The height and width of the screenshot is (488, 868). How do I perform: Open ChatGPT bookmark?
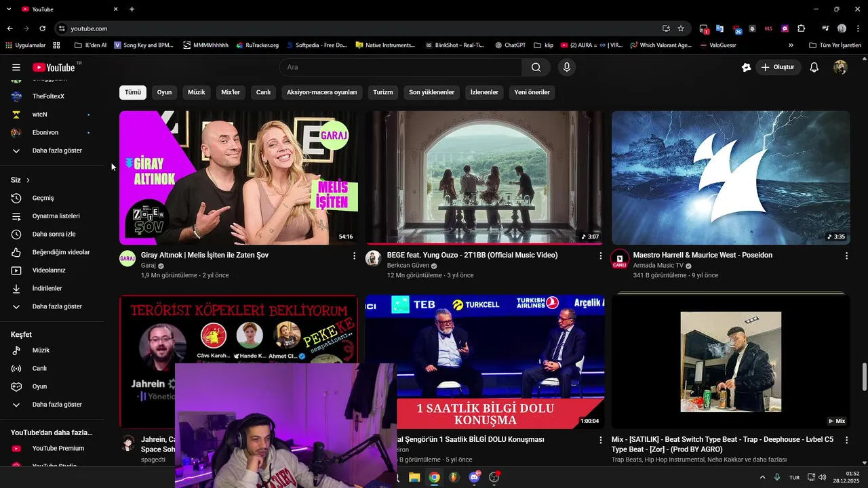(x=510, y=45)
